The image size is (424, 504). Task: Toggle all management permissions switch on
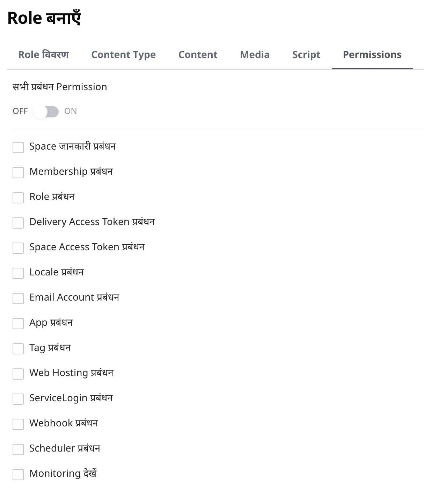pos(46,112)
